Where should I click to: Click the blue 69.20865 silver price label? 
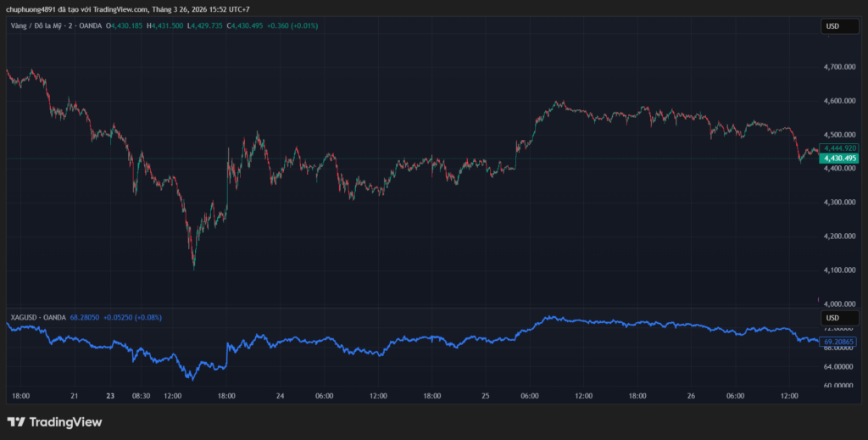[840, 341]
